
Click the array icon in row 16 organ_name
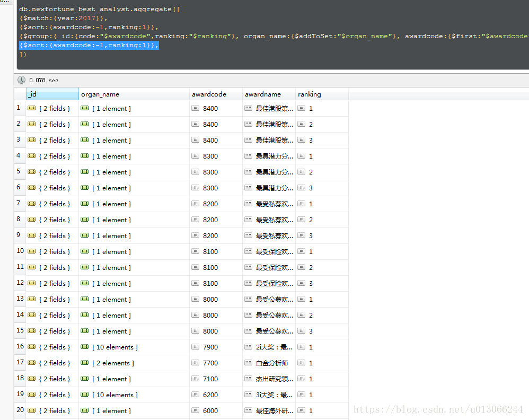tap(85, 347)
